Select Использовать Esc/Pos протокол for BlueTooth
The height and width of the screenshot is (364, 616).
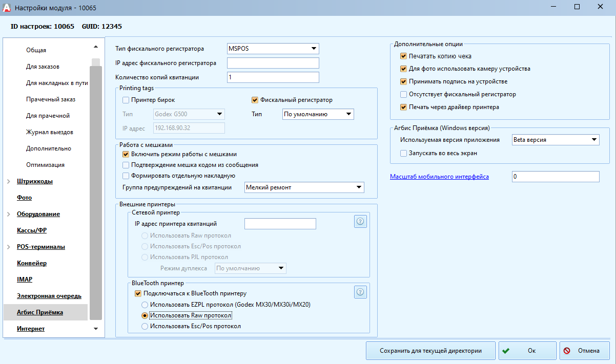coord(146,326)
